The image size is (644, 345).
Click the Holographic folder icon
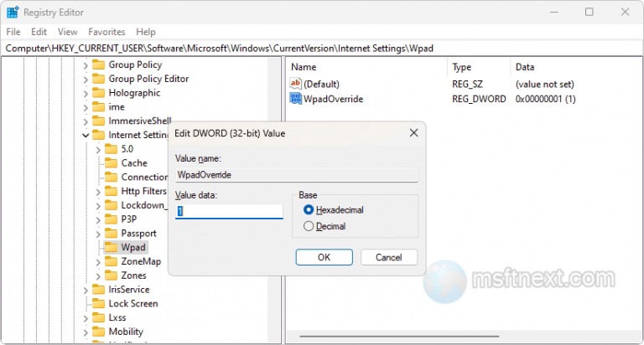[99, 93]
